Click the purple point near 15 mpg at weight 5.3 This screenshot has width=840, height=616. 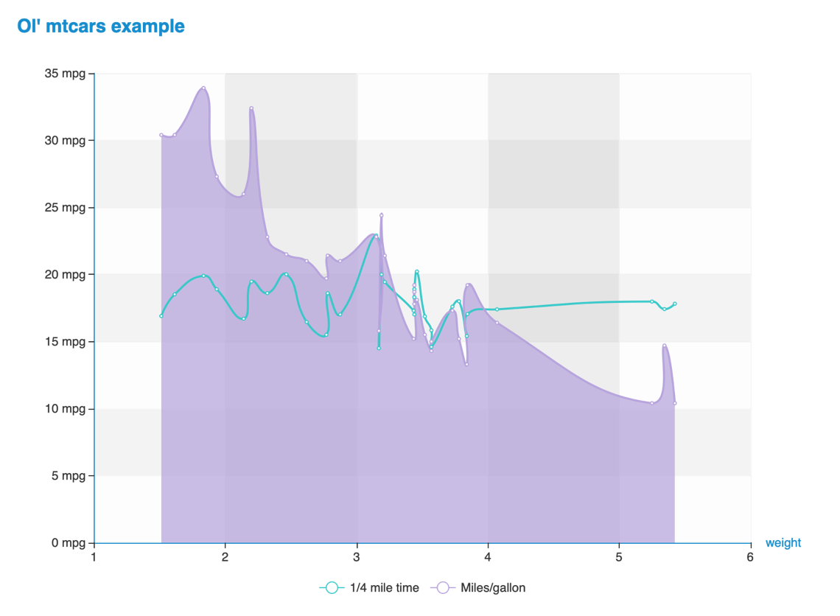tap(665, 346)
